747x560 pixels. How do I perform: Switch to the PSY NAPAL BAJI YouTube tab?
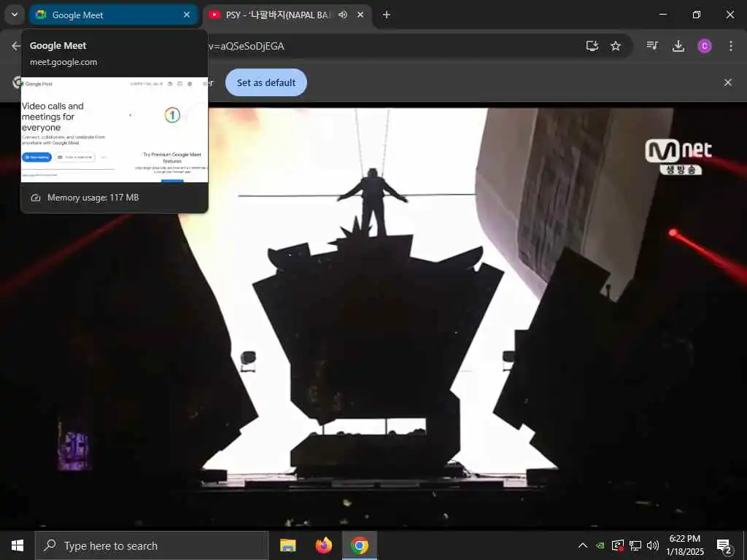(287, 15)
